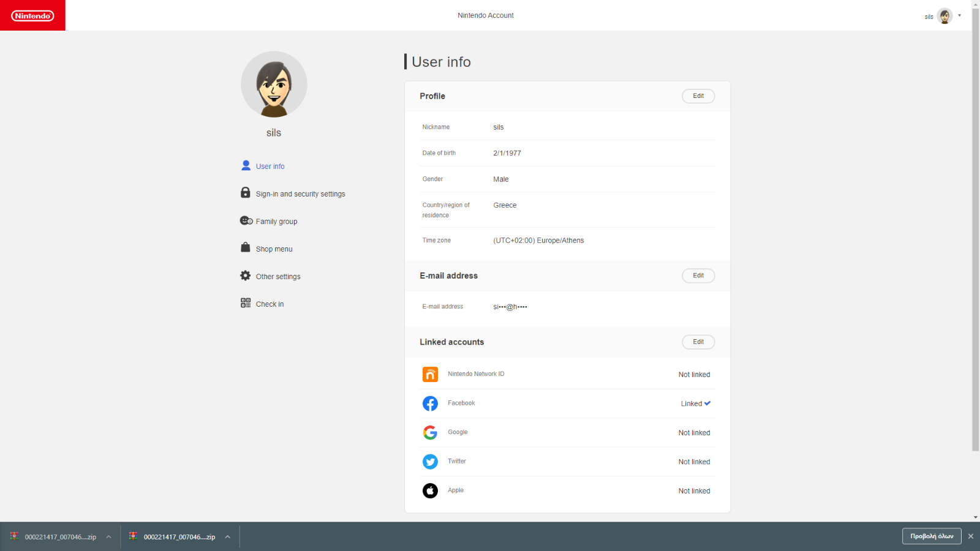Expand options chevron for first zip download
Viewport: 980px width, 551px height.
(108, 537)
